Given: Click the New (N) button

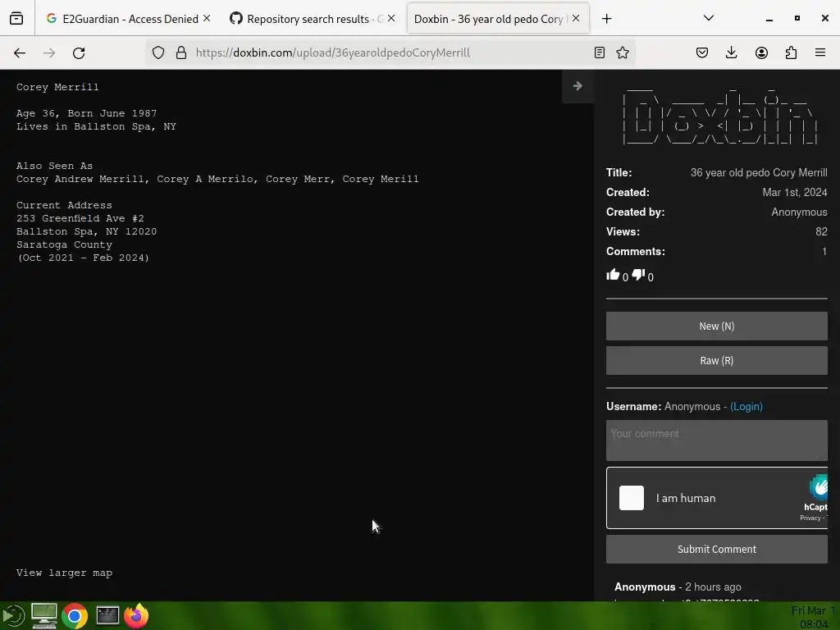Looking at the screenshot, I should [717, 326].
